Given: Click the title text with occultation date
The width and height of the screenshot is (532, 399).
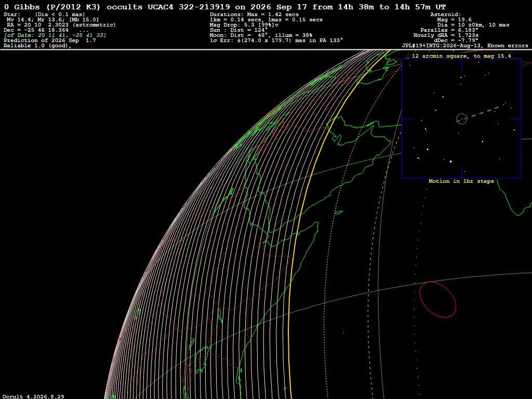Looking at the screenshot, I should (224, 7).
